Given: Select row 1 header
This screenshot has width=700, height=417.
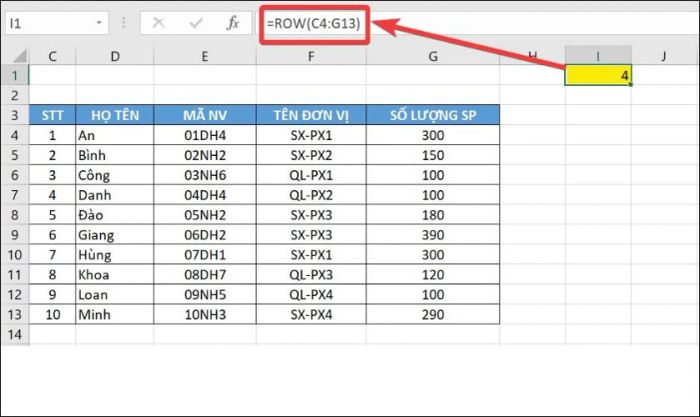Looking at the screenshot, I should pyautogui.click(x=15, y=75).
